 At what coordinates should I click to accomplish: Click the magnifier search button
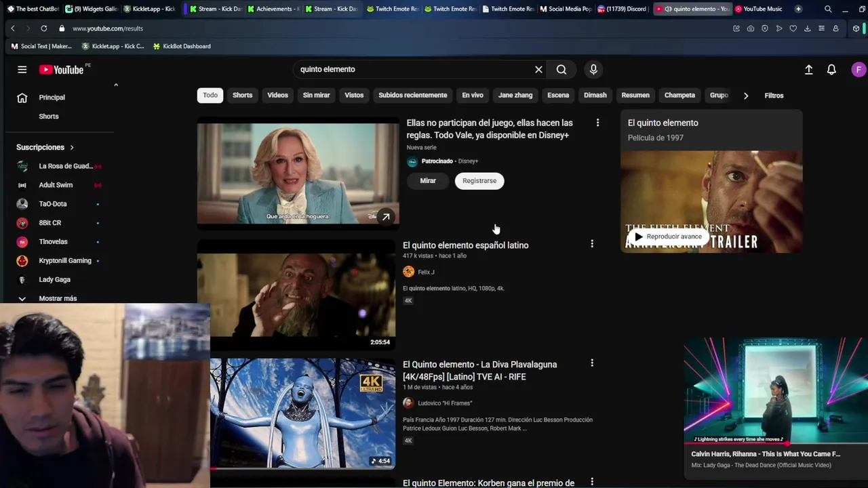click(561, 69)
